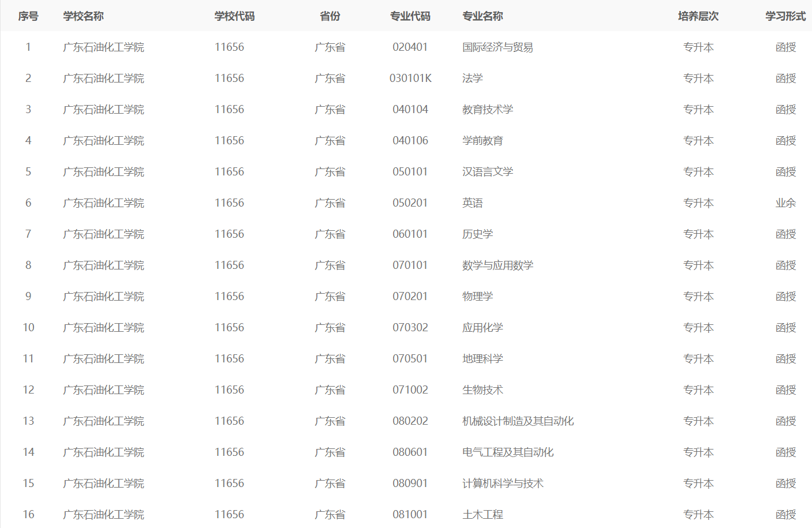This screenshot has width=812, height=528.
Task: Click major code 070501
Action: [x=410, y=359]
